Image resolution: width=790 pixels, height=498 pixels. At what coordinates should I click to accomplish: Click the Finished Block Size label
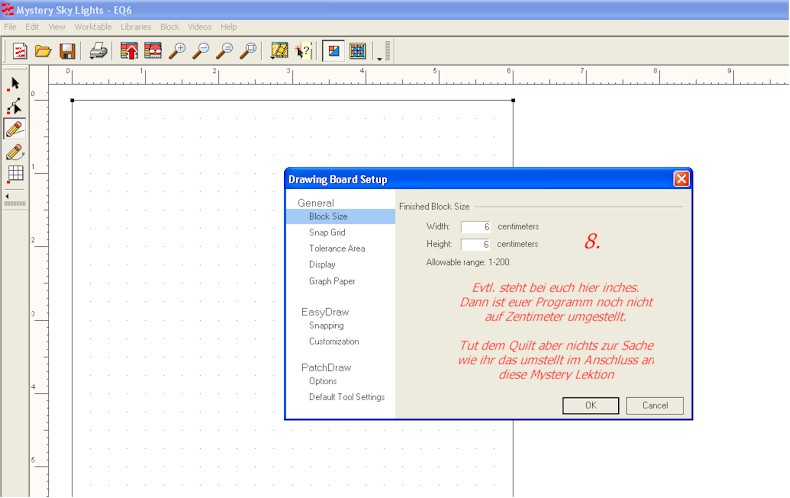tap(434, 207)
